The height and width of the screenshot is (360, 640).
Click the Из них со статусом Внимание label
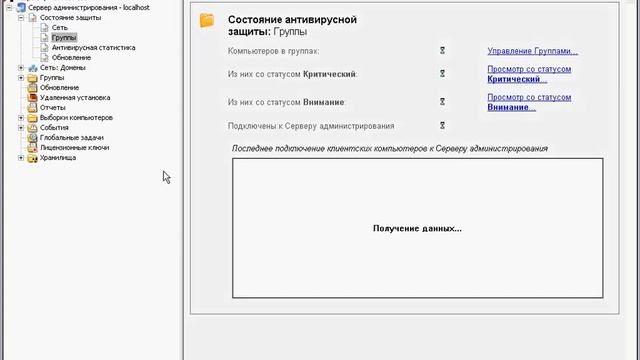click(x=287, y=102)
